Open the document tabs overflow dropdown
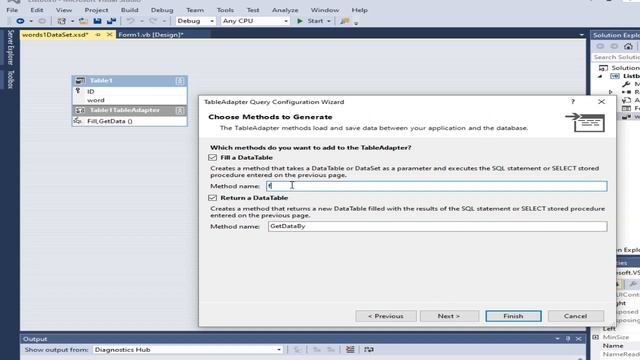 582,35
